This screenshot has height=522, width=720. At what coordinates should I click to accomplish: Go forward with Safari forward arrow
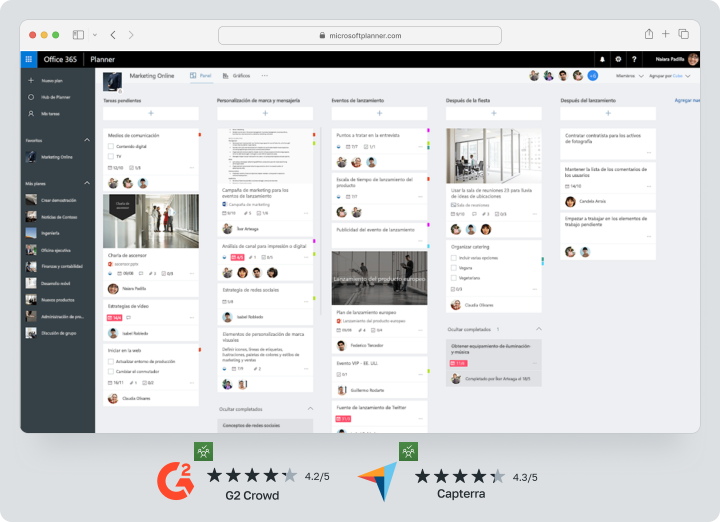point(131,35)
